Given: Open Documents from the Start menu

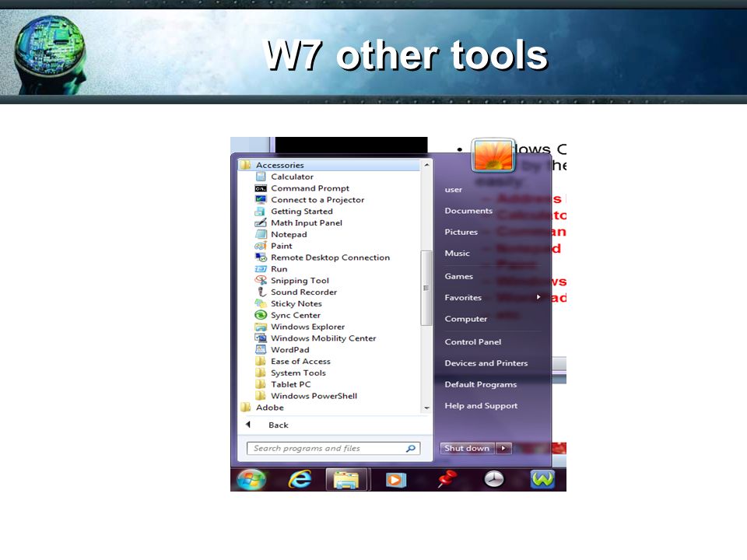Looking at the screenshot, I should pyautogui.click(x=468, y=211).
